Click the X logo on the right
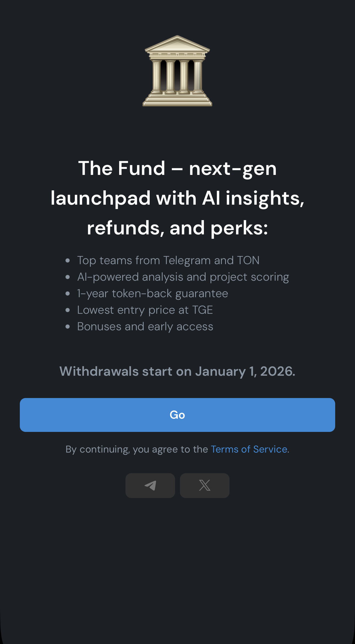Screen dimensions: 355x644 205,486
